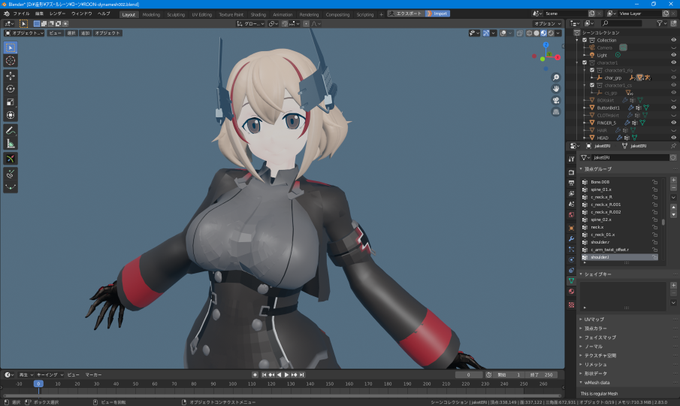This screenshot has height=406, width=680.
Task: Collapse the 頂点グループ panel
Action: [596, 169]
